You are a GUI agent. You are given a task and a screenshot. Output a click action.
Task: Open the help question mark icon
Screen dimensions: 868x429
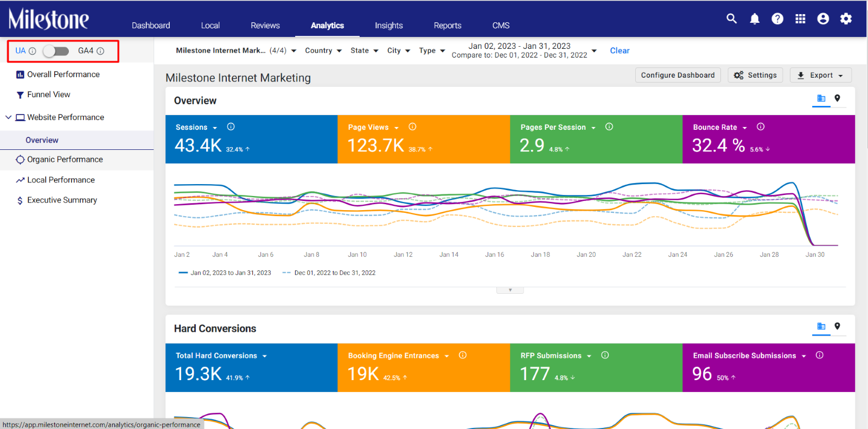777,19
